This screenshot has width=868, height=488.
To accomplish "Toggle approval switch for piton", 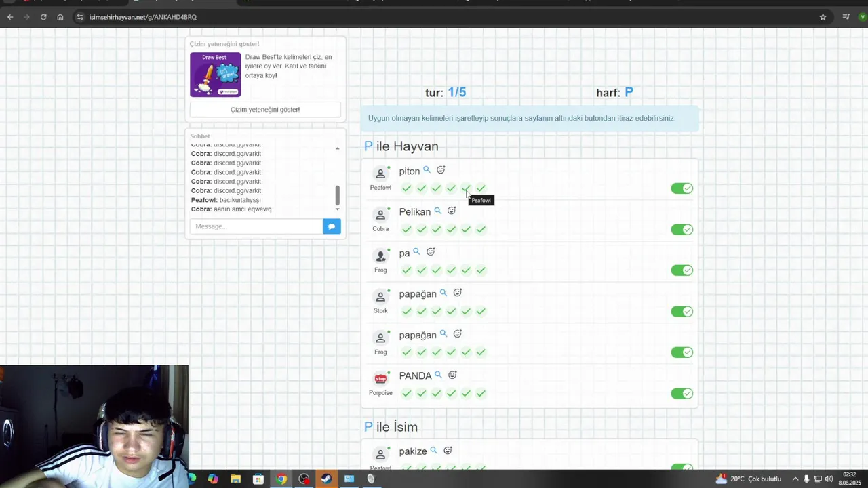I will point(682,188).
